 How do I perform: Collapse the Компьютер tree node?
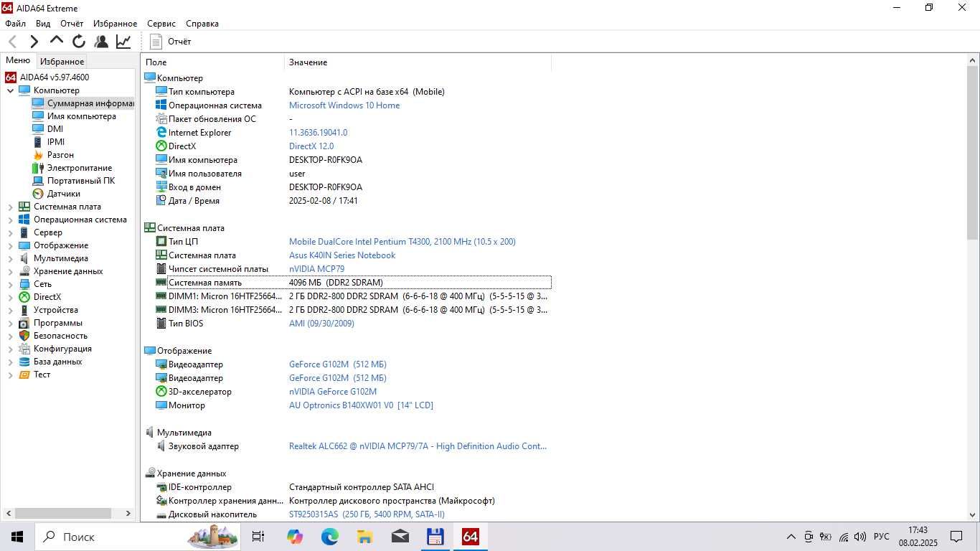[x=10, y=90]
